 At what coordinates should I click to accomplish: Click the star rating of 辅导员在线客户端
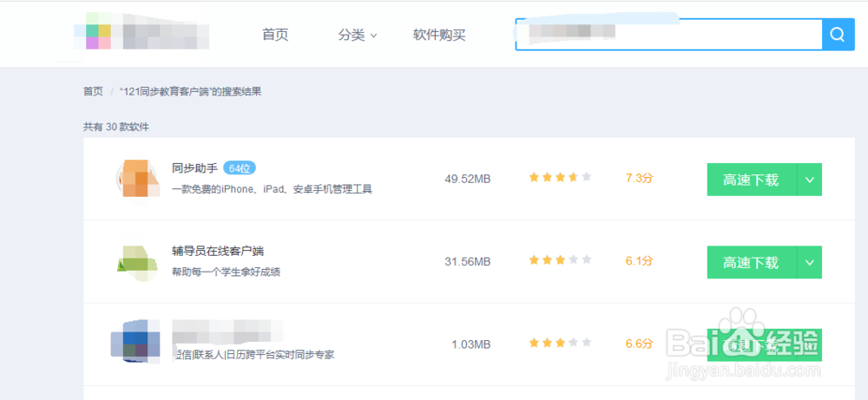[x=560, y=260]
